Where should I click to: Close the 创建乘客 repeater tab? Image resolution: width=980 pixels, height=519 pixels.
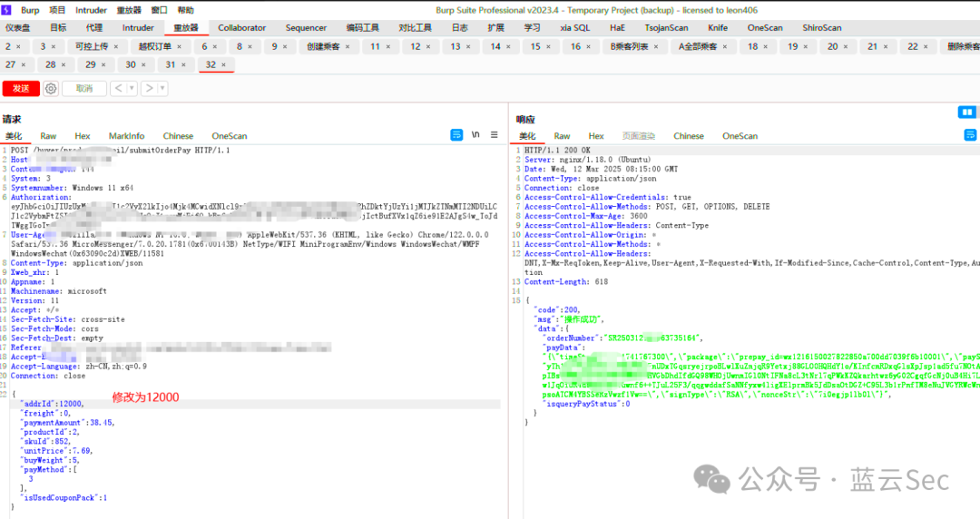coord(348,47)
